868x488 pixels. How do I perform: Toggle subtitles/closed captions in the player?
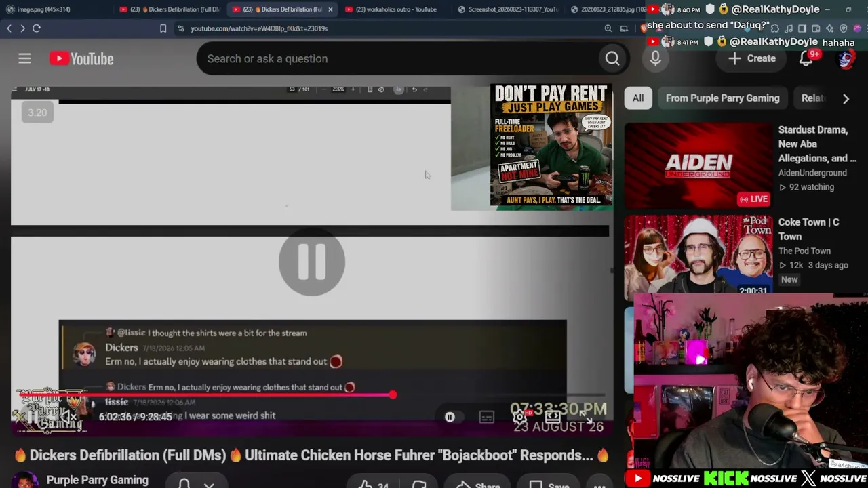[487, 417]
